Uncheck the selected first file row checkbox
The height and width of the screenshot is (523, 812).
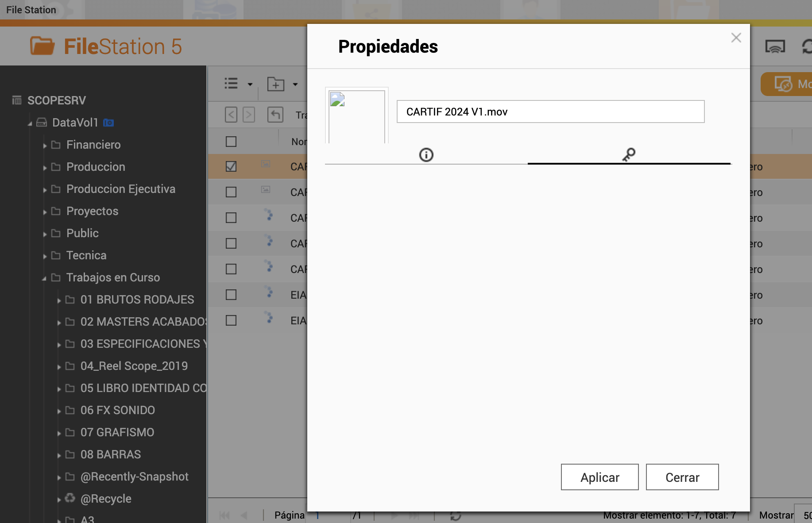pos(231,166)
